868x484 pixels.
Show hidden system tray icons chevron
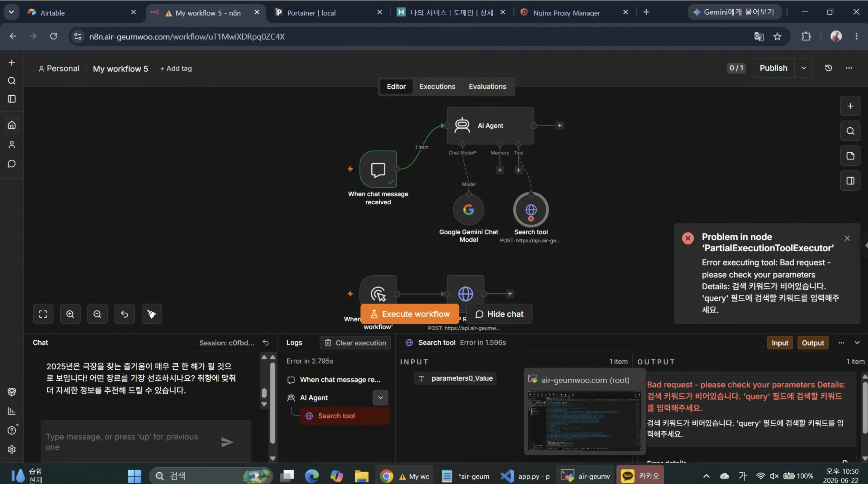click(706, 476)
